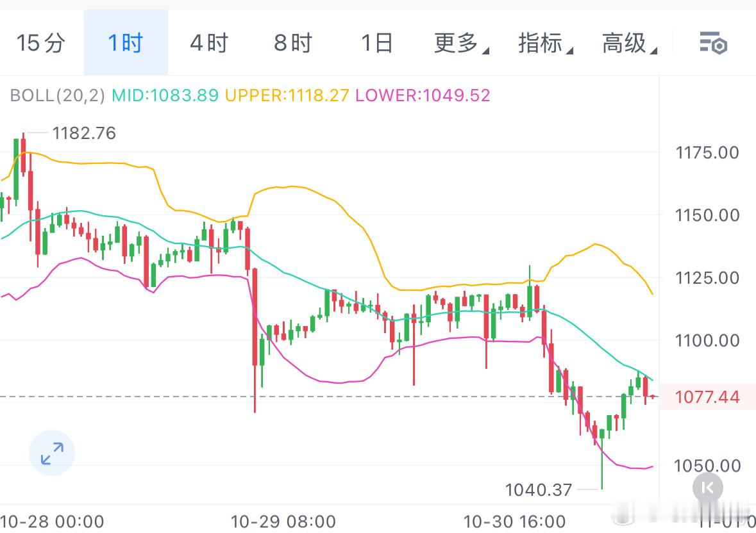Select the highlighted 1时 tab
756x533 pixels.
126,42
